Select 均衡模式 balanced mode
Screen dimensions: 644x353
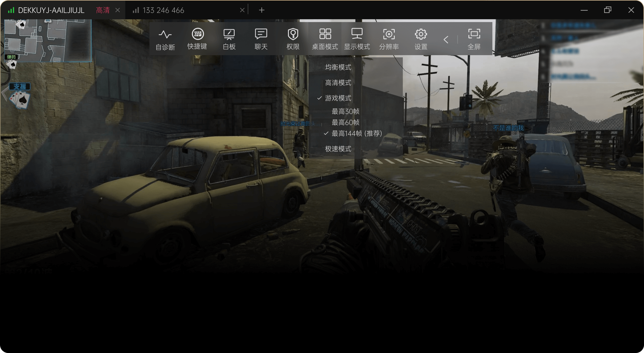pyautogui.click(x=338, y=67)
